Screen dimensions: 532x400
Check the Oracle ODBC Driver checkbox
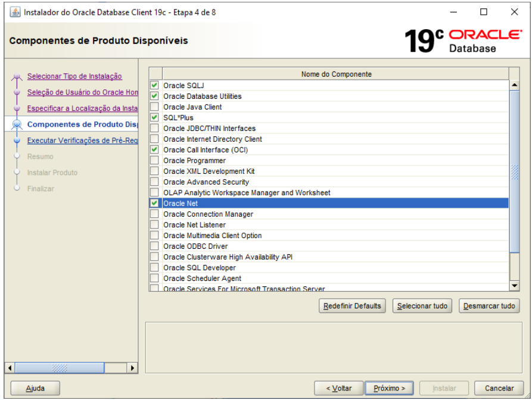pyautogui.click(x=154, y=246)
